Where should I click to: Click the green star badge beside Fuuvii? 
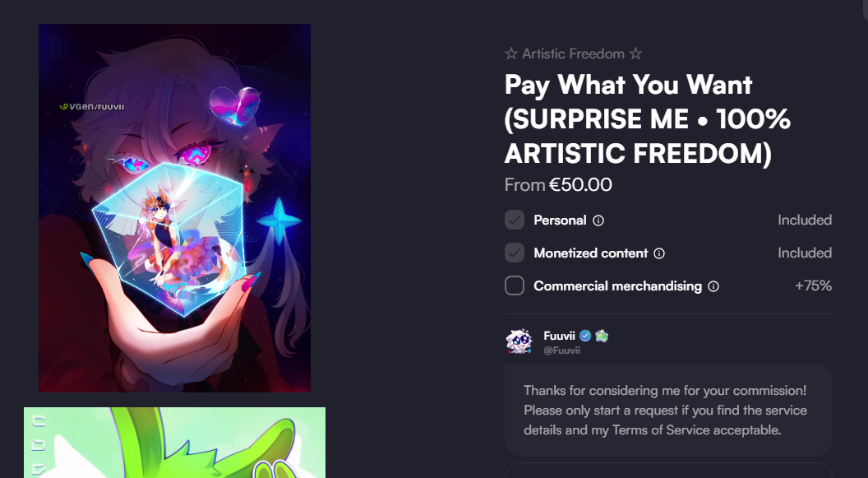pos(602,336)
